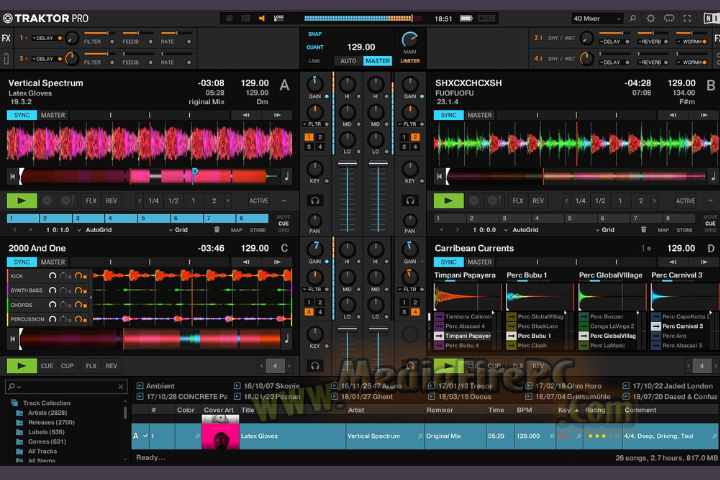
Task: Open Labels (636) folder
Action: [x=46, y=432]
